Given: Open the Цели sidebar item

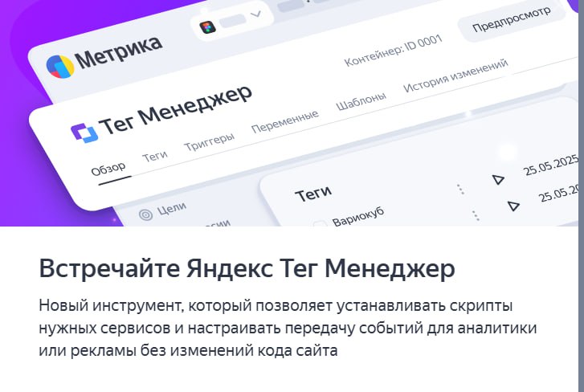Looking at the screenshot, I should 163,210.
